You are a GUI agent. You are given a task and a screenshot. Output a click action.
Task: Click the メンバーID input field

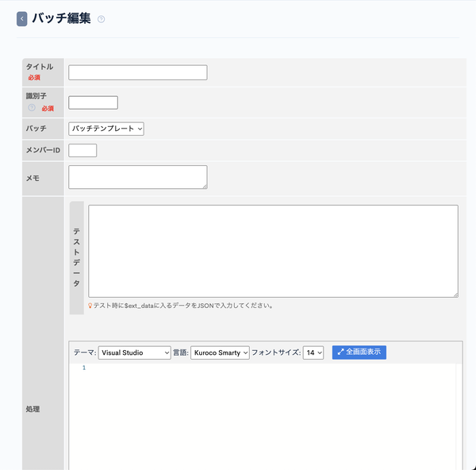click(x=83, y=150)
